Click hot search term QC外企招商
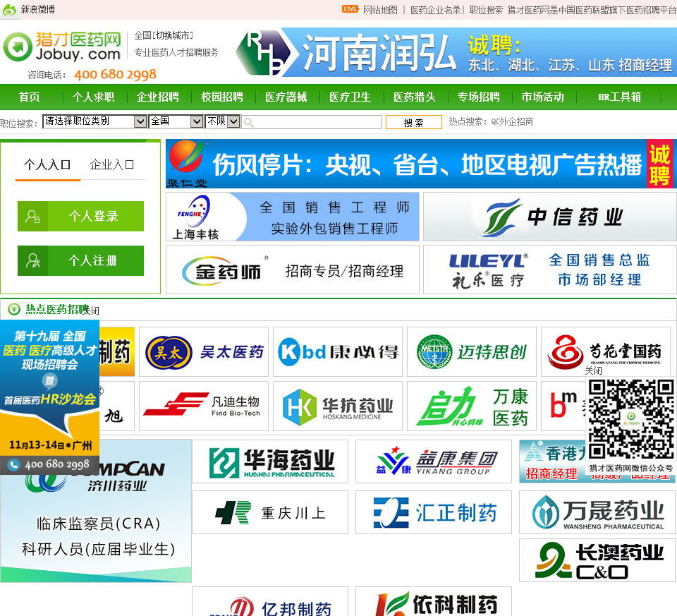The width and height of the screenshot is (677, 616). 512,122
